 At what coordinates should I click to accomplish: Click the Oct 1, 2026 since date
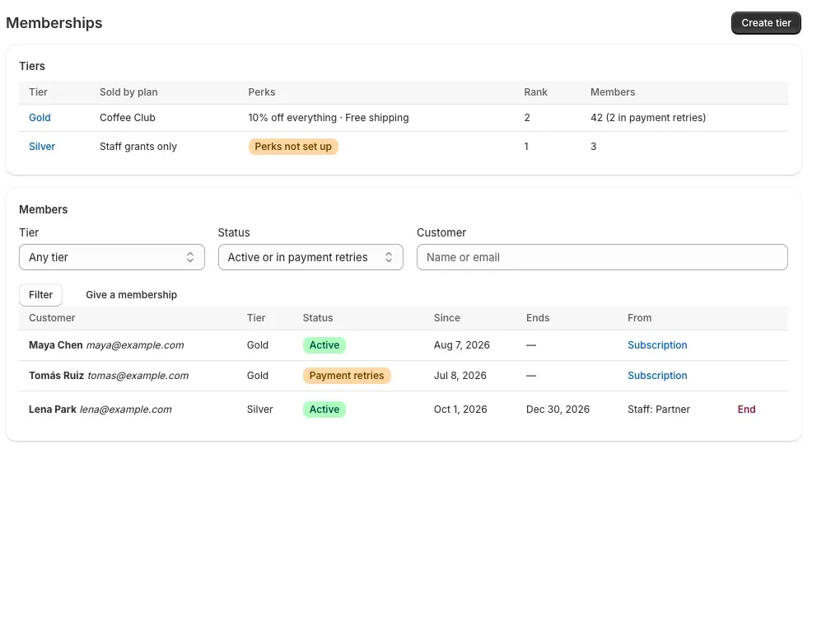tap(460, 410)
